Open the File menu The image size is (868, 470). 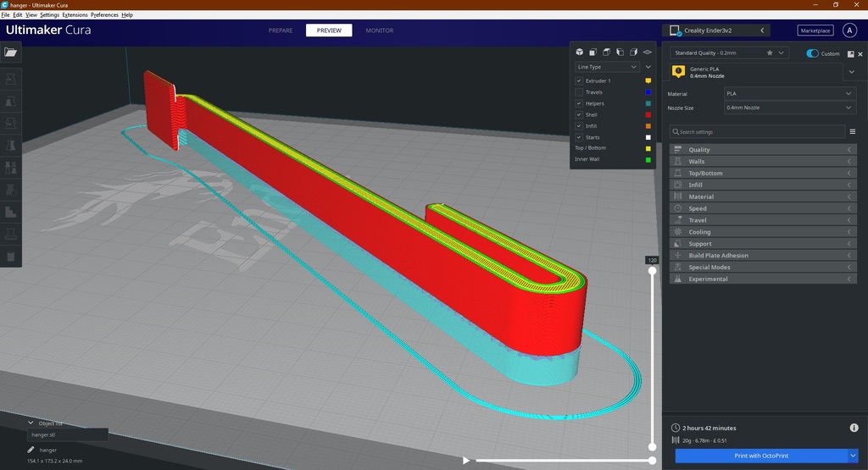coord(6,15)
